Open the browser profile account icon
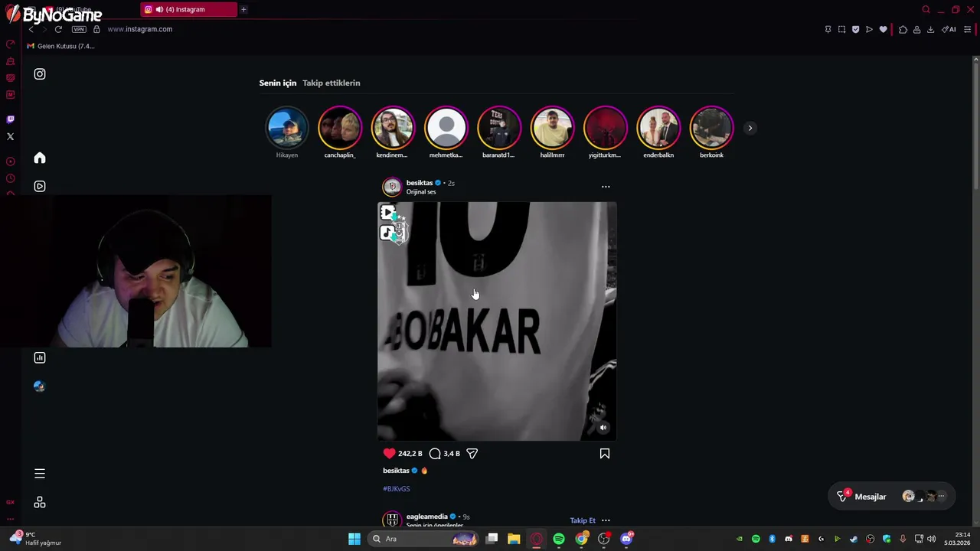The image size is (980, 551). [916, 29]
